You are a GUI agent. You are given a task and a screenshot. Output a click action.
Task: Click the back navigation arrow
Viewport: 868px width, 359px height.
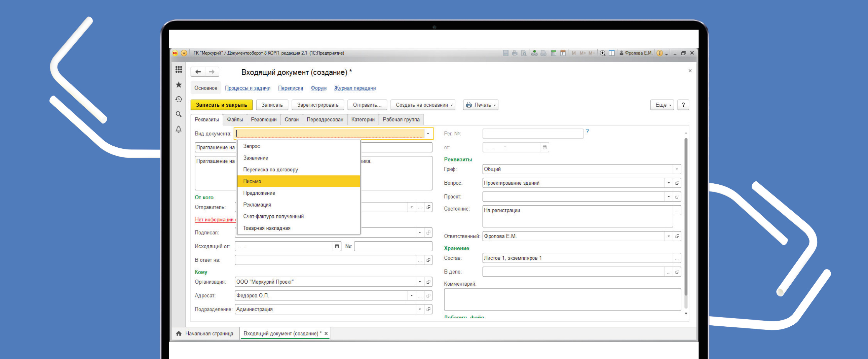click(198, 72)
